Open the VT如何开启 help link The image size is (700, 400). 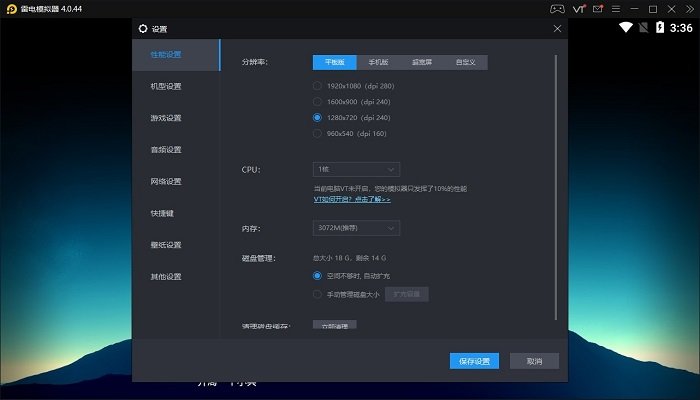[351, 199]
